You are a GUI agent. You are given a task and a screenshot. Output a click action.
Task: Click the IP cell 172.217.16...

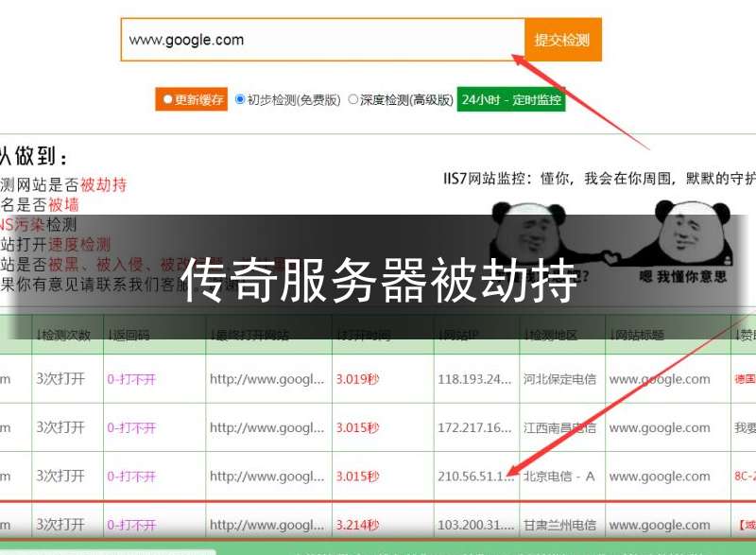click(x=474, y=427)
